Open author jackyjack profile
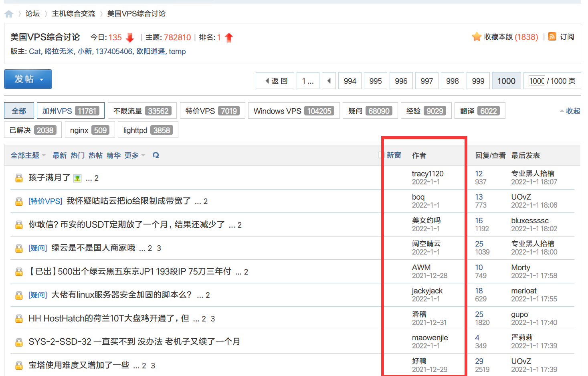Viewport: 588px width, 376px height. pos(427,291)
